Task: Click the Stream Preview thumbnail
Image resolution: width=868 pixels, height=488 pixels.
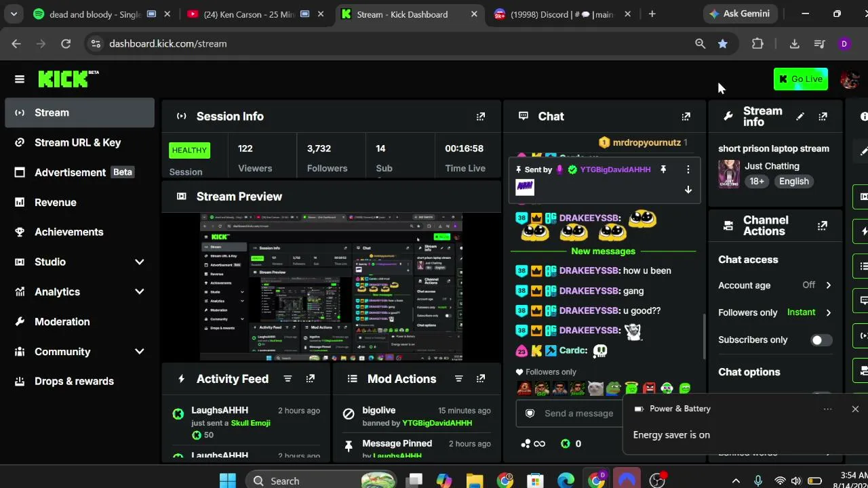Action: pos(331,287)
